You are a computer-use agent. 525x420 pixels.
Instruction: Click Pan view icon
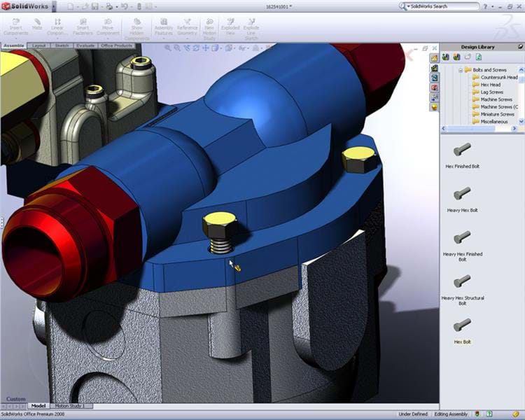click(205, 48)
